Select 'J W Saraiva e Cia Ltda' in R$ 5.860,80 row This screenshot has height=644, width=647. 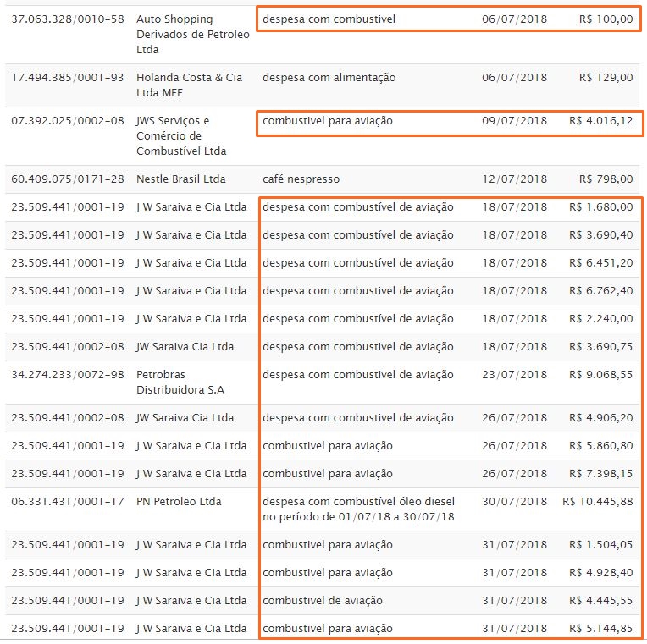tap(191, 446)
